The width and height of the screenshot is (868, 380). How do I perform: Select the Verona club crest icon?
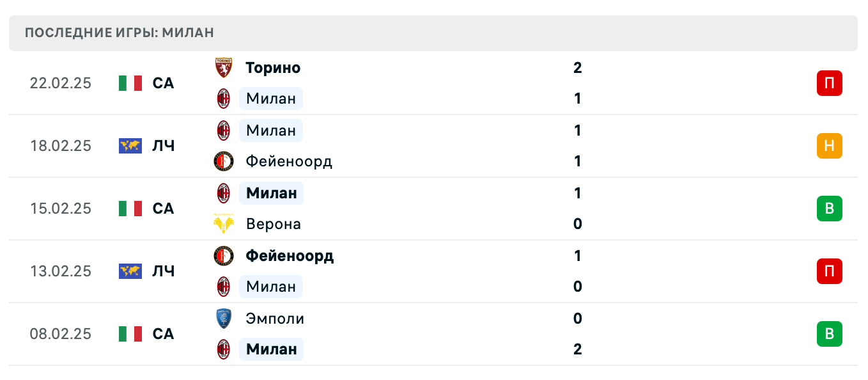223,224
